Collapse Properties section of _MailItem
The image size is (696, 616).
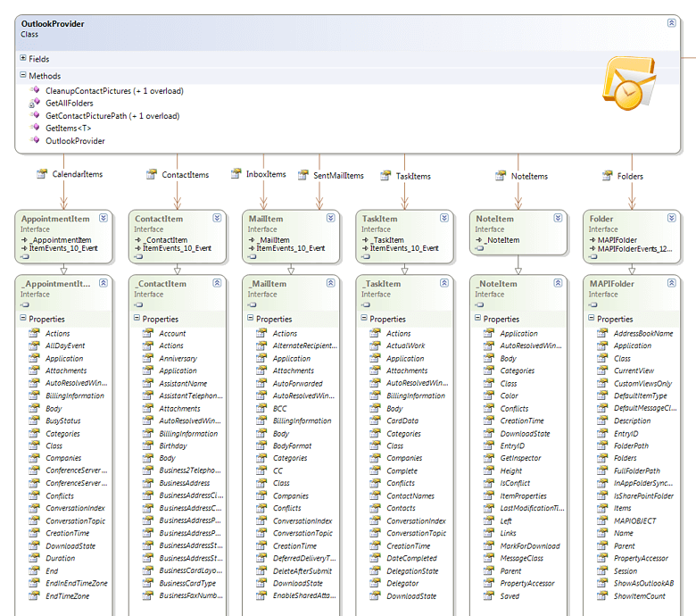point(251,318)
